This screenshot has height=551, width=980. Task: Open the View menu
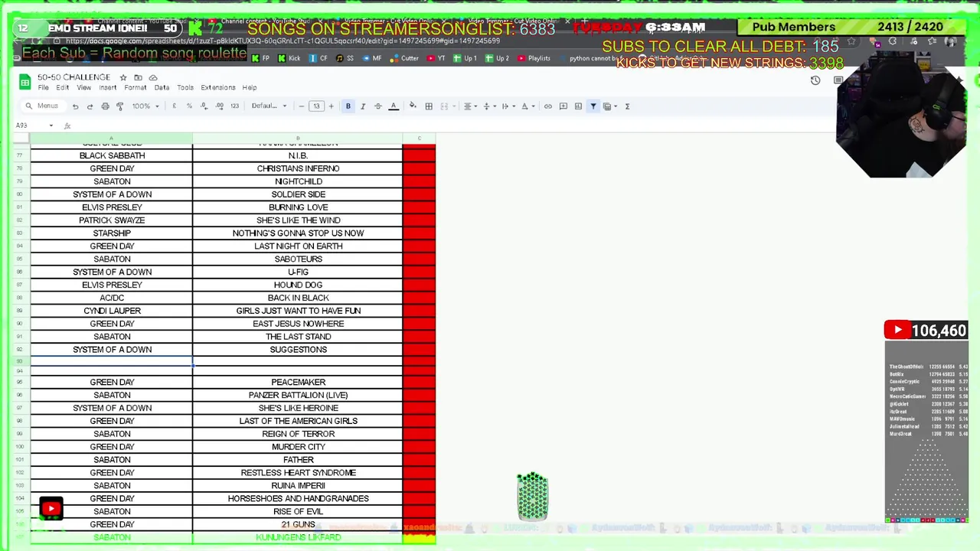pyautogui.click(x=83, y=87)
